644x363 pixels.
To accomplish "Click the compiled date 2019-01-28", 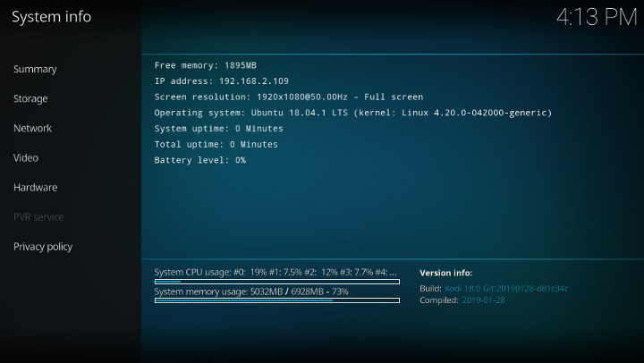I will tap(483, 300).
